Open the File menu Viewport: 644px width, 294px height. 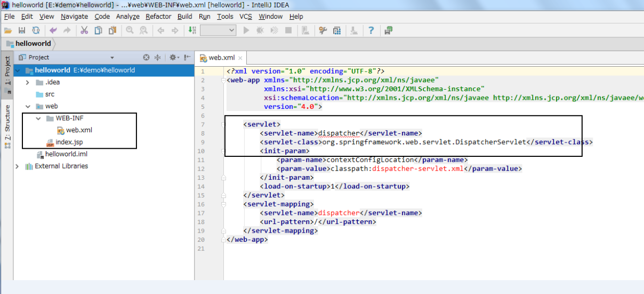9,17
